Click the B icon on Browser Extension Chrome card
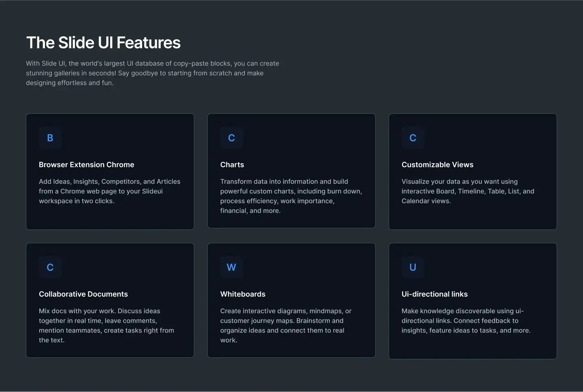Screen dimensions: 583x392 pos(50,138)
